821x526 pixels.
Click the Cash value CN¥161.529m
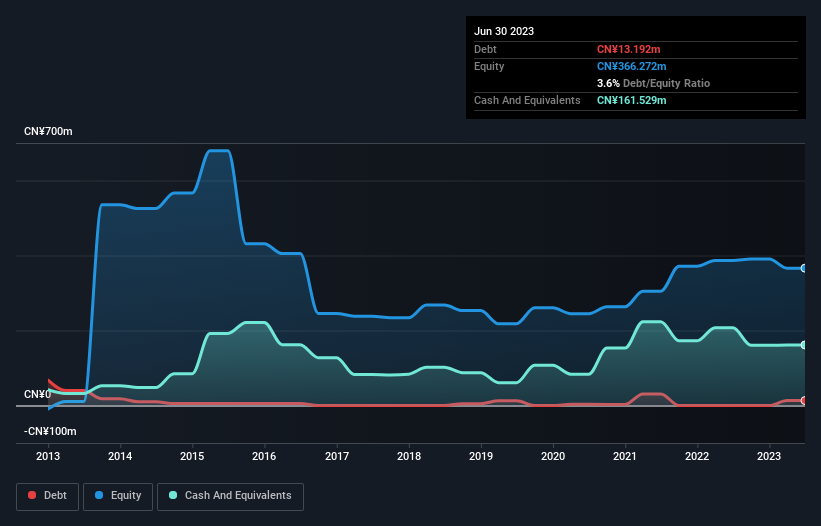click(x=631, y=100)
